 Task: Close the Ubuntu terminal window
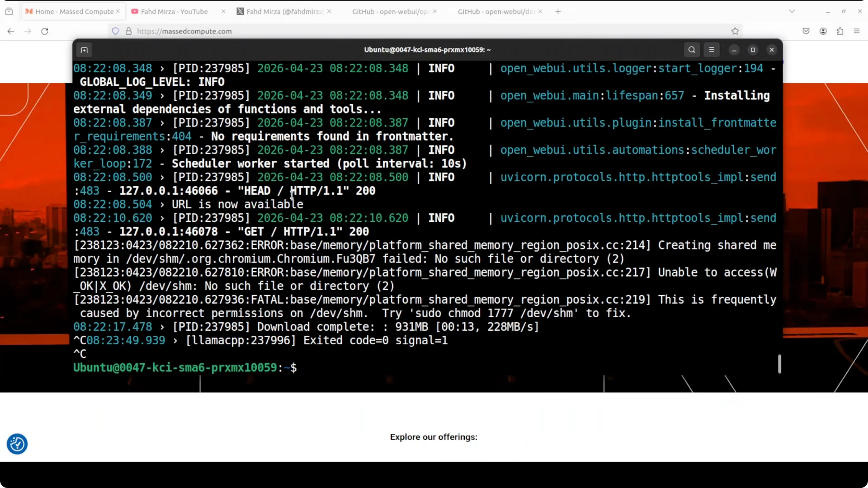coord(772,50)
